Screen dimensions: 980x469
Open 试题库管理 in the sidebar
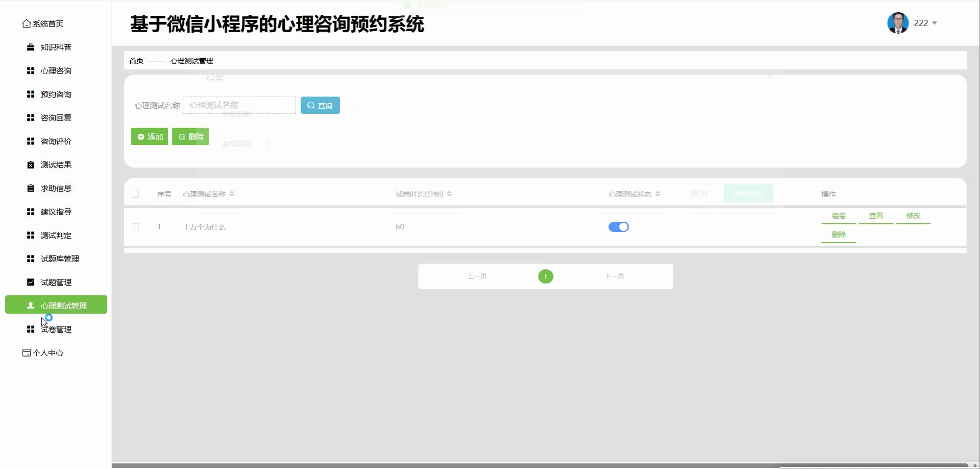[x=60, y=259]
